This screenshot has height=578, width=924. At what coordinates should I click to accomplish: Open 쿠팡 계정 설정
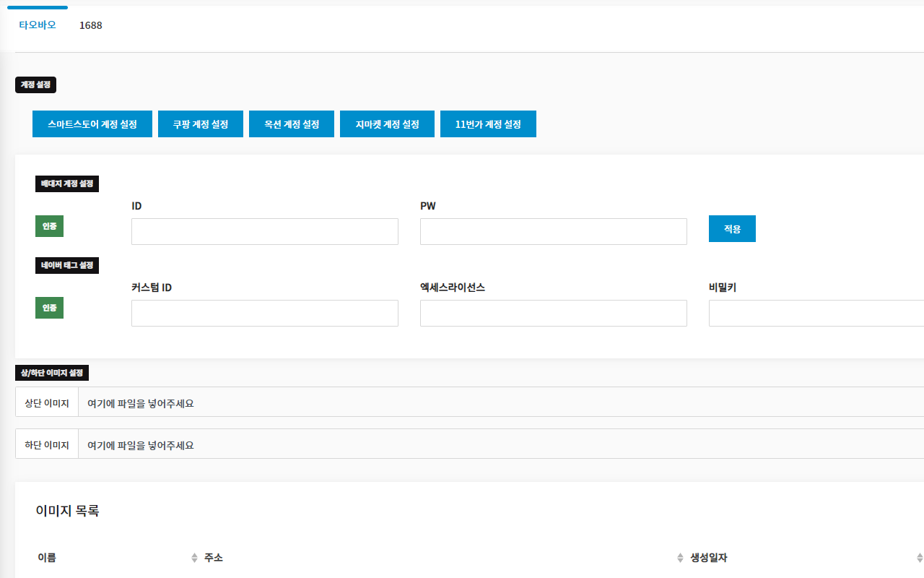click(200, 124)
